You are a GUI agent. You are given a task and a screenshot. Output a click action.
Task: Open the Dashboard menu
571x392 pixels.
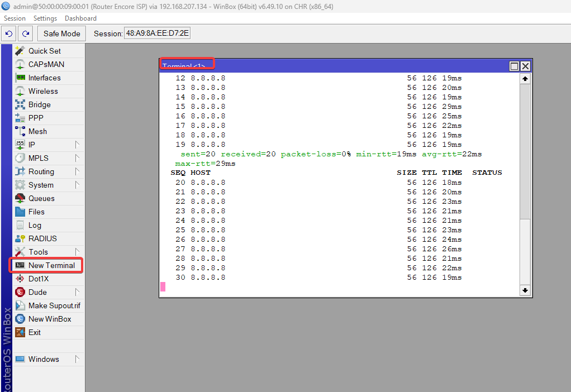[x=80, y=18]
